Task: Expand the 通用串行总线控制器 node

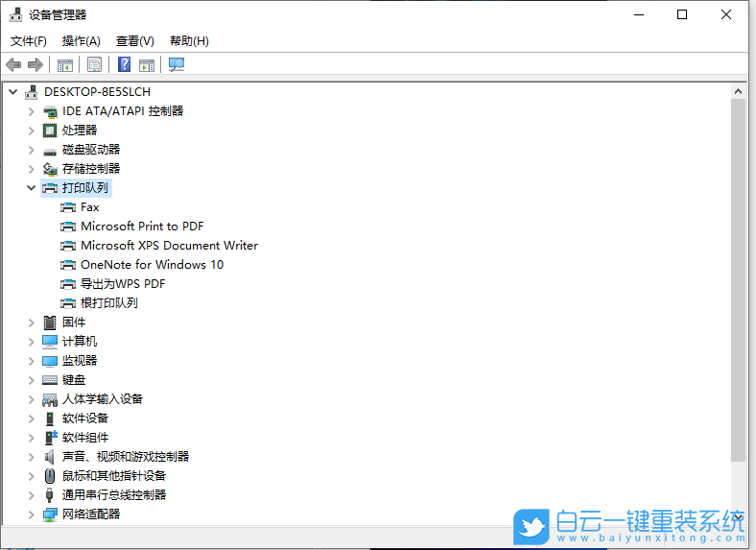Action: 32,495
